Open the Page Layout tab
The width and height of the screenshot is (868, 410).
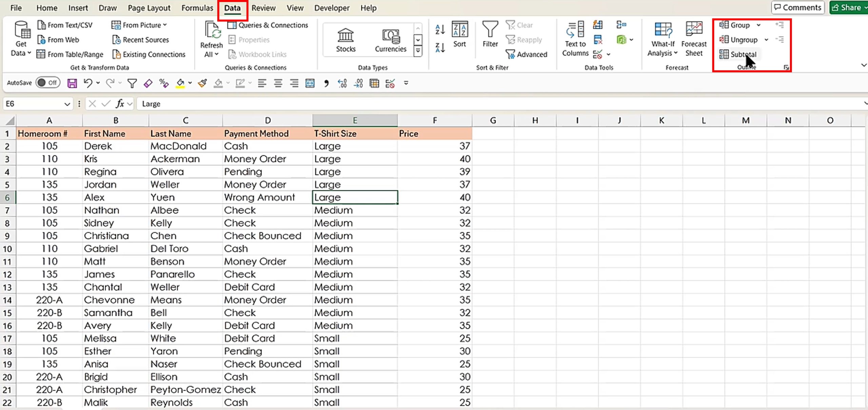point(149,8)
